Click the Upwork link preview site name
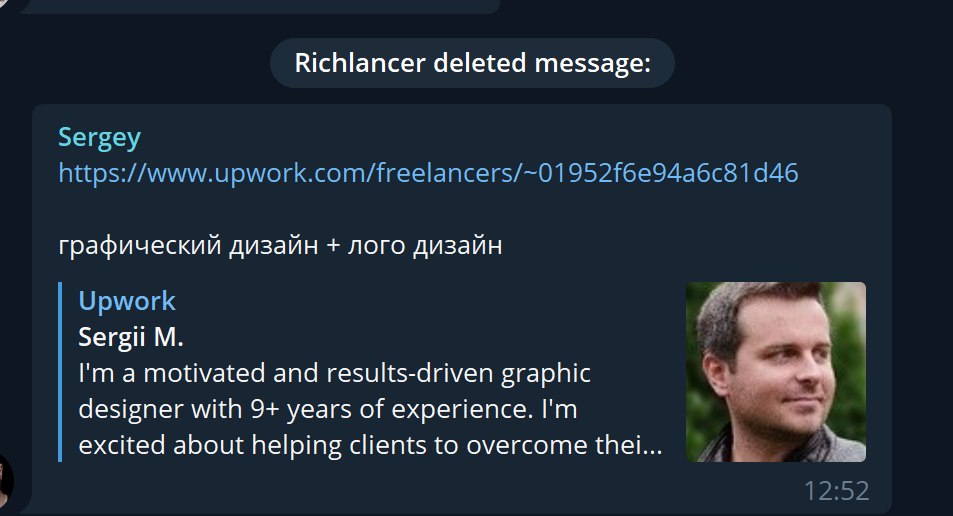This screenshot has width=953, height=516. [127, 301]
